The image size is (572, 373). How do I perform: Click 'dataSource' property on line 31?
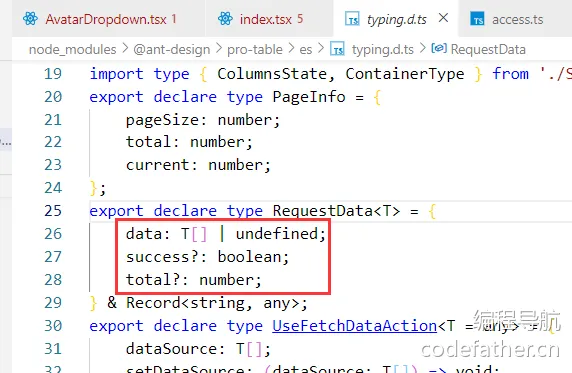[171, 349]
